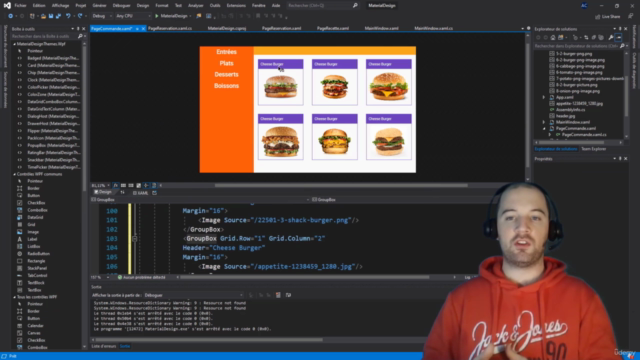
Task: Collapse the GroupBox code region at line 103
Action: pos(134,238)
